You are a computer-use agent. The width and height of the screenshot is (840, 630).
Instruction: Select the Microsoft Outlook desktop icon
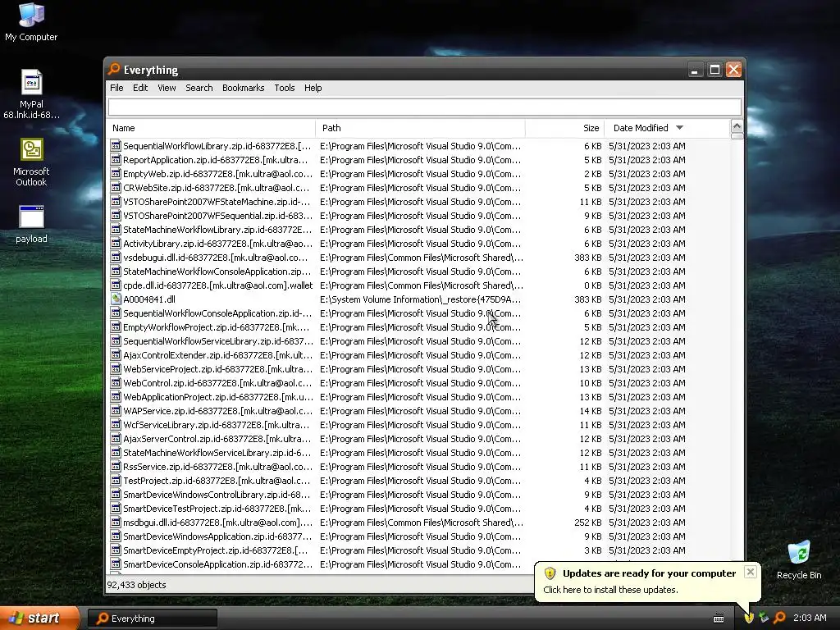point(31,162)
